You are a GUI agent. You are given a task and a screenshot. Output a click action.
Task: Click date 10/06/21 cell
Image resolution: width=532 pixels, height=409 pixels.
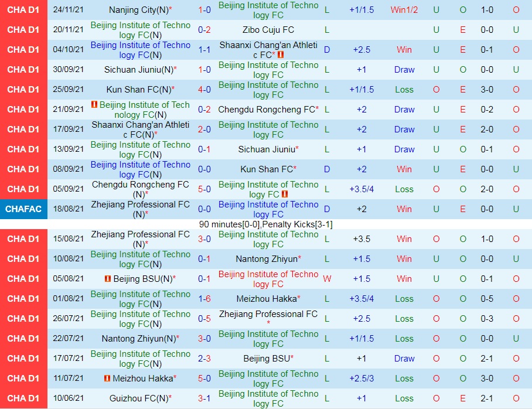(x=68, y=398)
